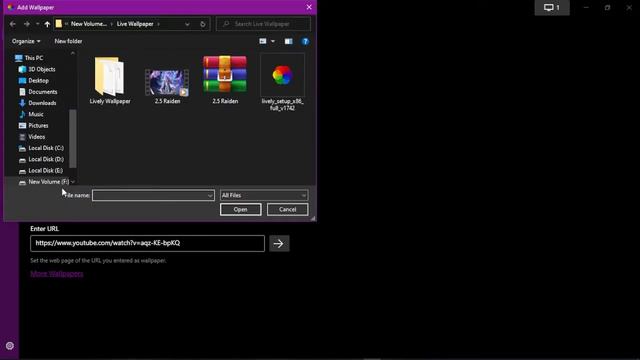The height and width of the screenshot is (360, 640).
Task: Expand the address bar history dropdown
Action: click(x=187, y=24)
